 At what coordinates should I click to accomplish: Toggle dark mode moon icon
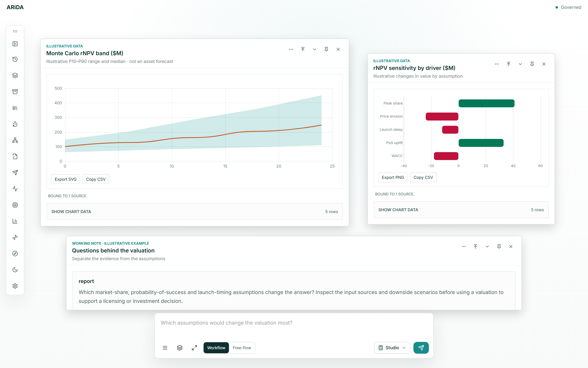tap(15, 270)
